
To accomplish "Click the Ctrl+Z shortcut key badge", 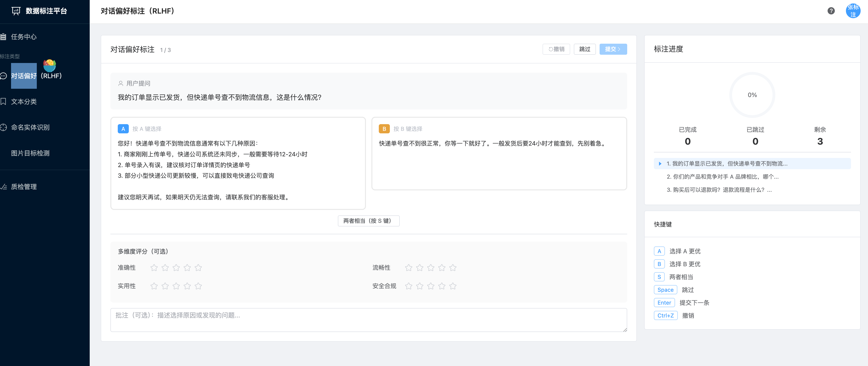I will click(665, 315).
